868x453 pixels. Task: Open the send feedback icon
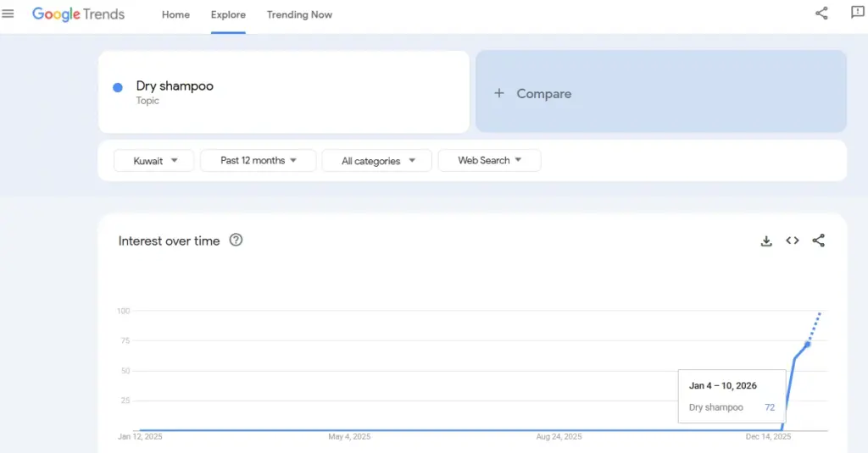coord(857,13)
